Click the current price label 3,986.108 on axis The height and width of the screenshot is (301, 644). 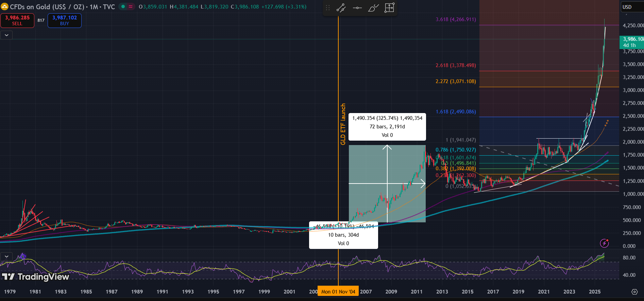(632, 42)
